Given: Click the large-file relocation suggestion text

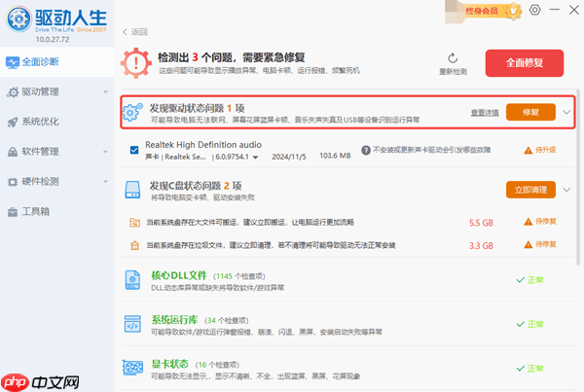Looking at the screenshot, I should 250,222.
